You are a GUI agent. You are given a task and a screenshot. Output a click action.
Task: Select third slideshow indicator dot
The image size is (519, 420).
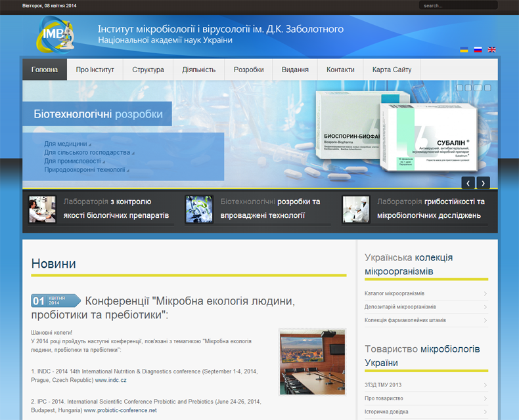[478, 88]
